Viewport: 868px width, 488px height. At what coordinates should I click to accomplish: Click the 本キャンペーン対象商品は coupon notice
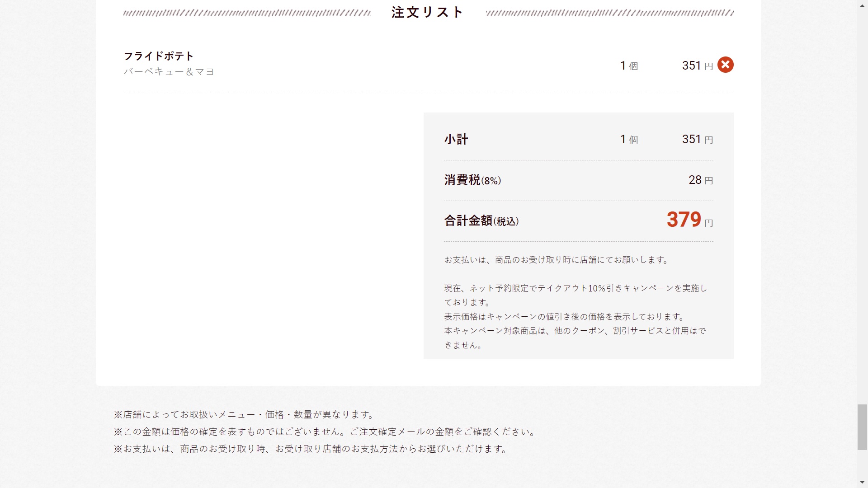(x=575, y=338)
